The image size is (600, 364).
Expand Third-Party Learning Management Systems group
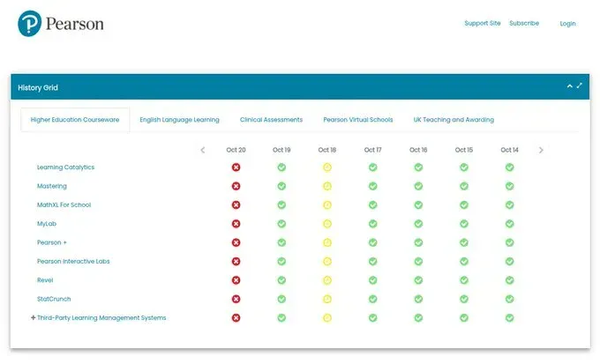pos(34,318)
